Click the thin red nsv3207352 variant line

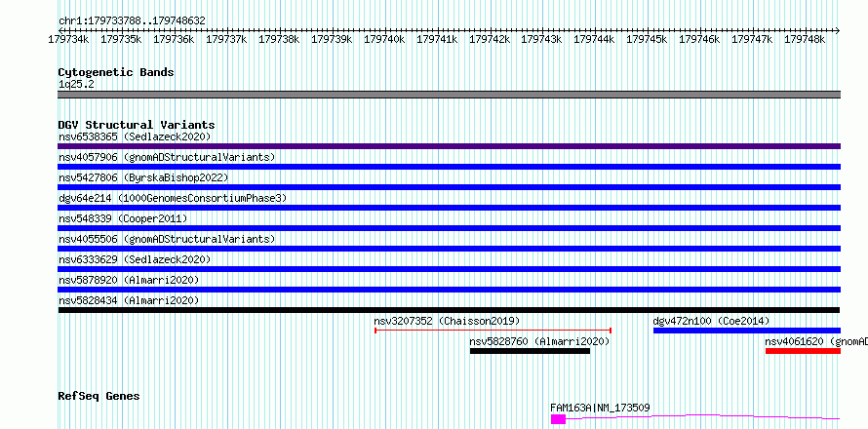coord(493,331)
